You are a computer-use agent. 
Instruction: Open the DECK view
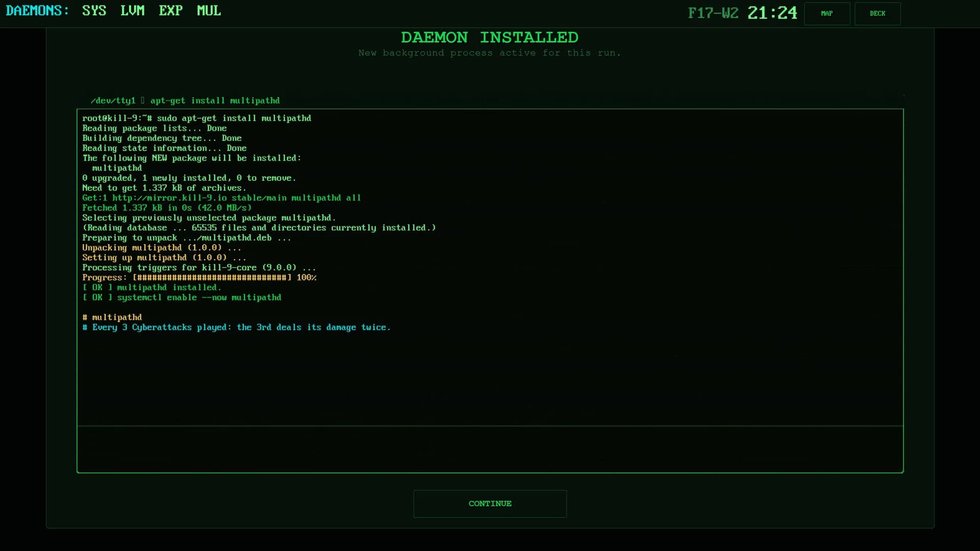(877, 14)
